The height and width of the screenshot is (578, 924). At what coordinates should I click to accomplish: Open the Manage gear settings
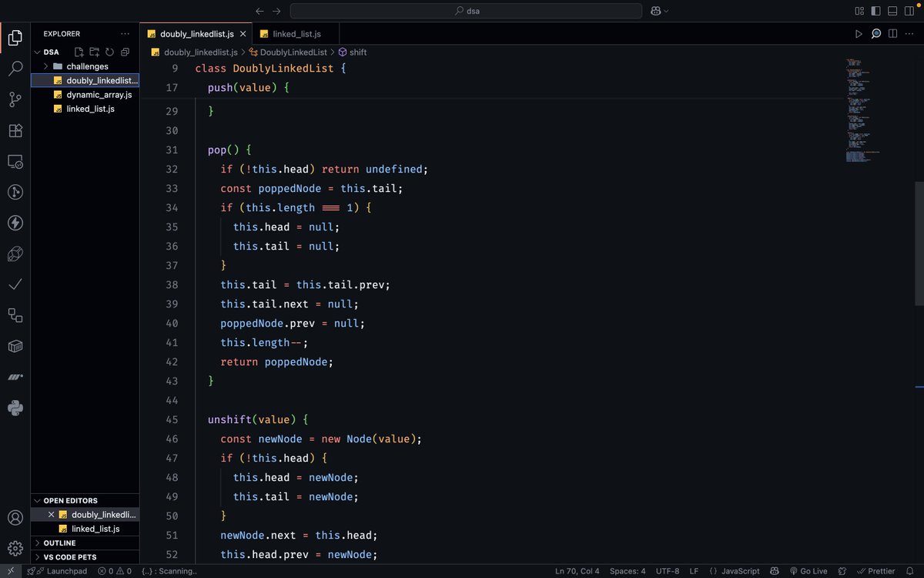pos(15,549)
